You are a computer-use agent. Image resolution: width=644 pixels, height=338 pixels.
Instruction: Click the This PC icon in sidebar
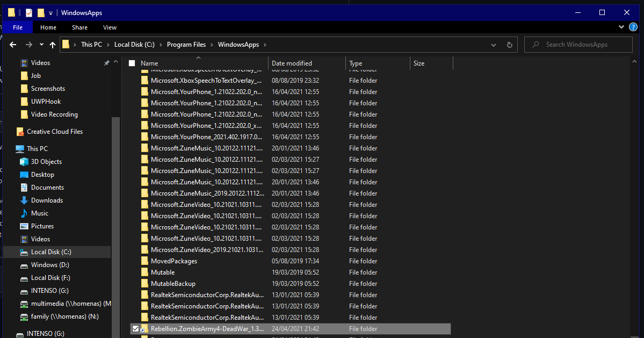coord(20,149)
